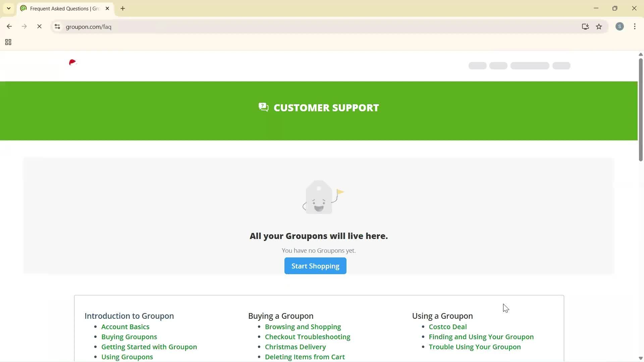Open the tab search dropdown
Screen dimensions: 644x362
pyautogui.click(x=8, y=8)
